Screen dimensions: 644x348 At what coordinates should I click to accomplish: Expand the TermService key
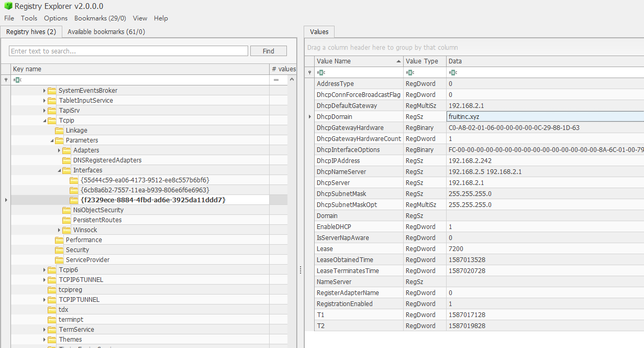coord(45,330)
